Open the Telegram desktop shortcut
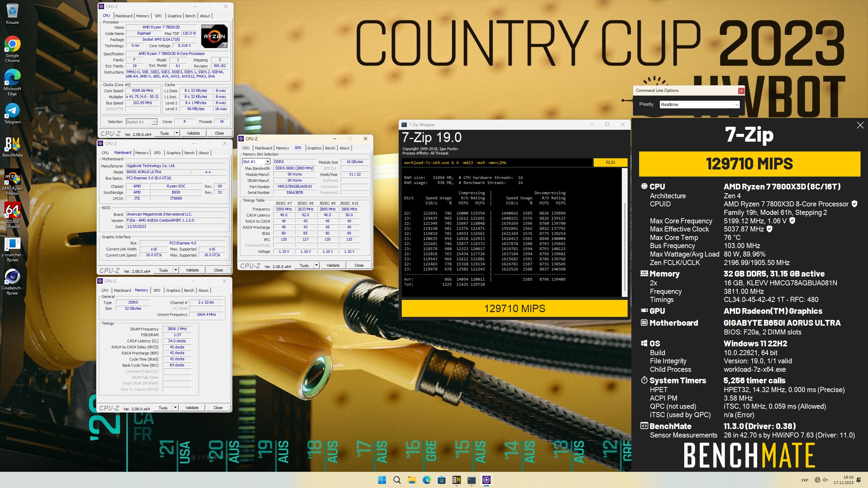The height and width of the screenshot is (488, 868). coord(13,114)
